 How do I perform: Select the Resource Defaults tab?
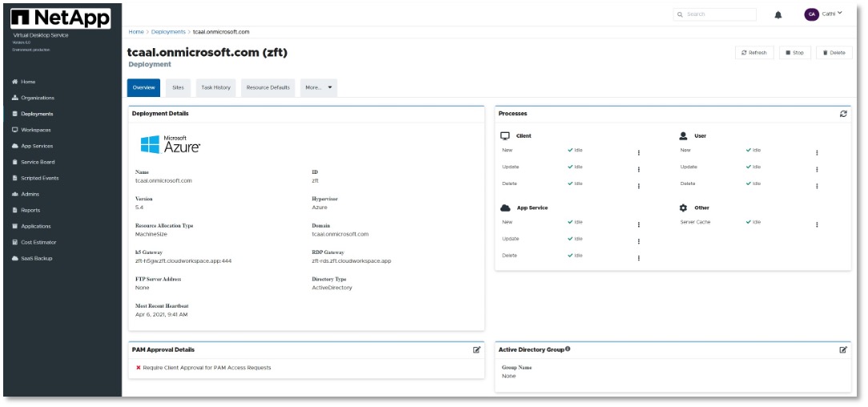267,87
